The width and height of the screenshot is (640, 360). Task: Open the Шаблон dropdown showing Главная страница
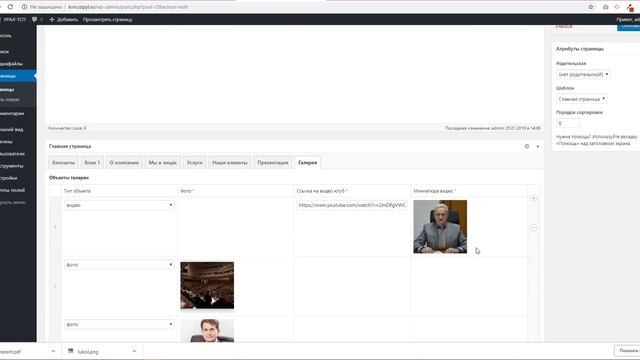[x=581, y=99]
